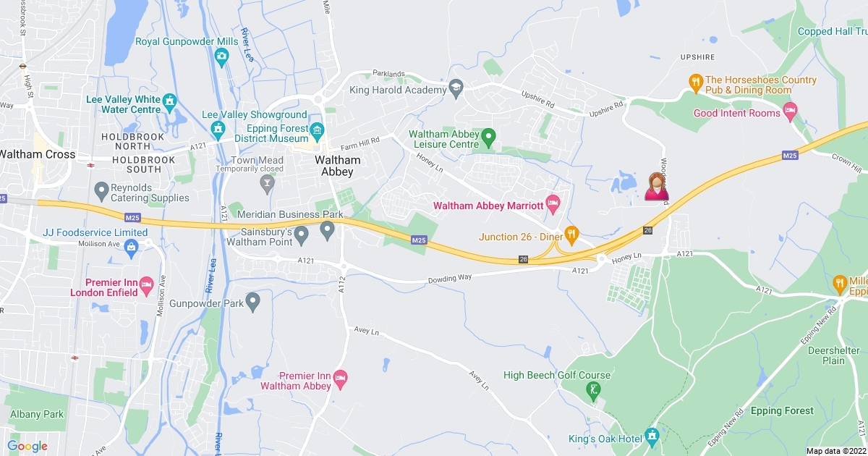
Task: Open the Junction 26 - Diner restaurant icon
Action: 571,233
